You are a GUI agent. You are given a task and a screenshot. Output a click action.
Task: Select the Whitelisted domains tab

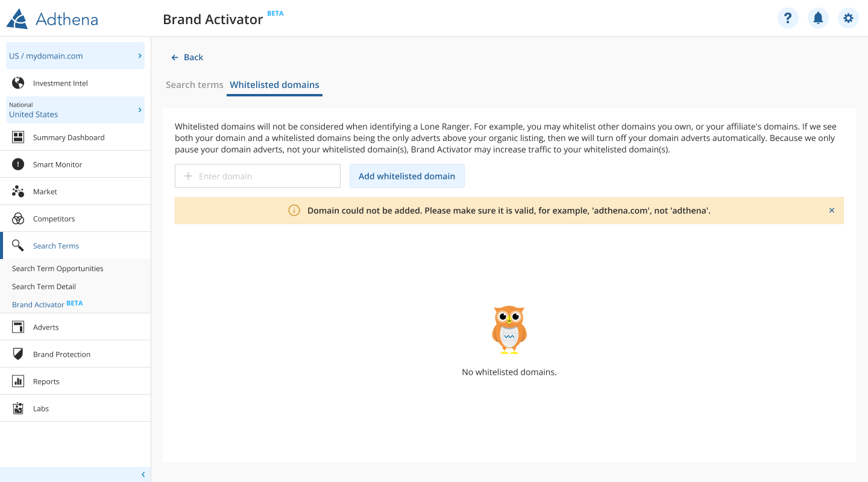coord(274,85)
